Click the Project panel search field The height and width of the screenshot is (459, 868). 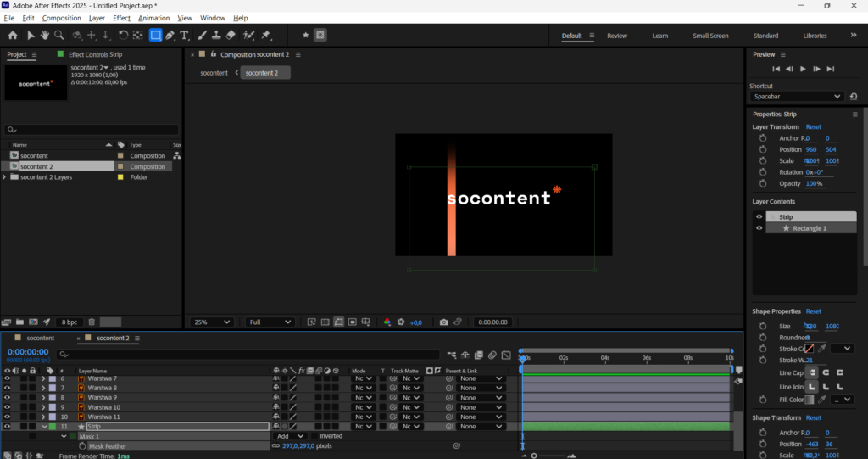pyautogui.click(x=92, y=130)
